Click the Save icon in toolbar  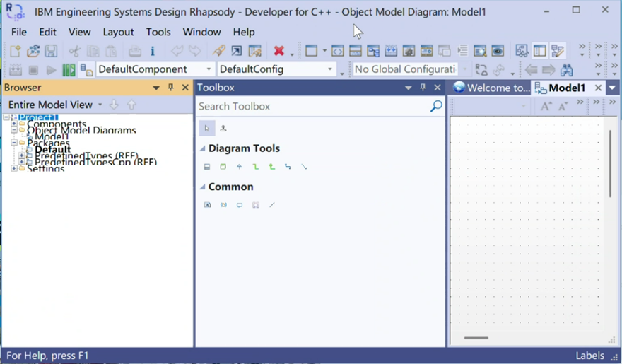[x=51, y=51]
